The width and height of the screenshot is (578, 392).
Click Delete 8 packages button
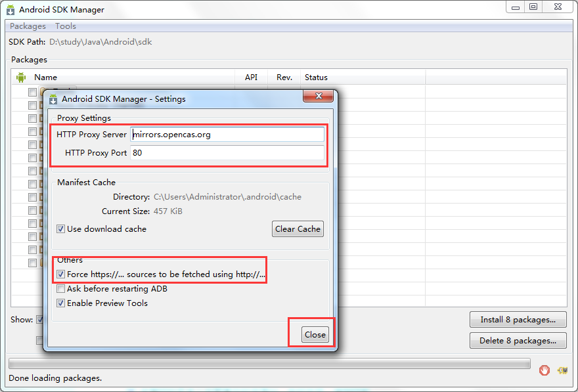518,341
